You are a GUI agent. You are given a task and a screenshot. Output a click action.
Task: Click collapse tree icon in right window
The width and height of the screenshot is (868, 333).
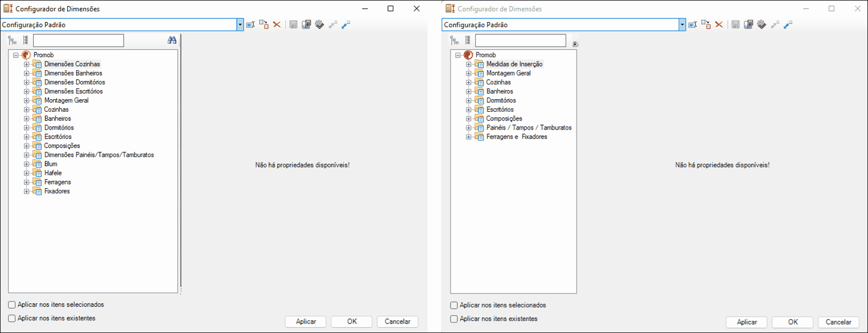(x=467, y=40)
